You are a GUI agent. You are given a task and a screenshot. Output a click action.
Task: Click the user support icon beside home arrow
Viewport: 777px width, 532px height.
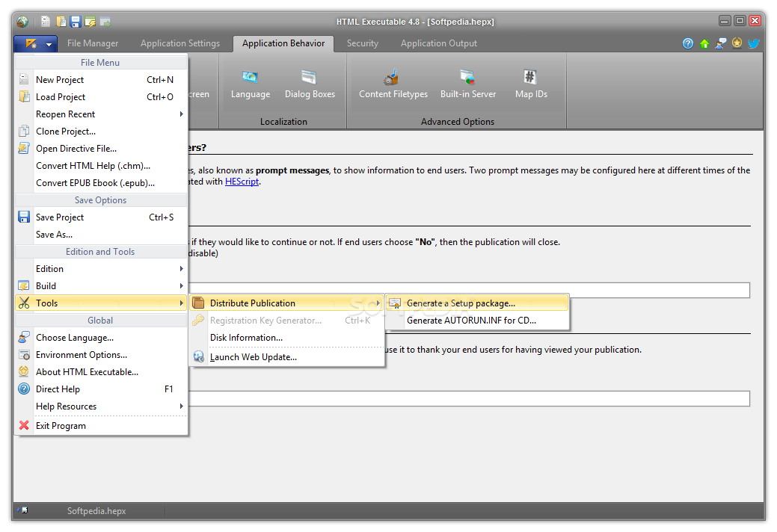(720, 43)
